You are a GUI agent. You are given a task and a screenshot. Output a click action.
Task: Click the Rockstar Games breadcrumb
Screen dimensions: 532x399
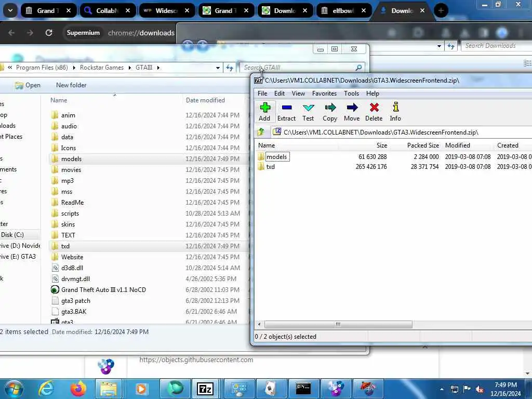coord(102,68)
